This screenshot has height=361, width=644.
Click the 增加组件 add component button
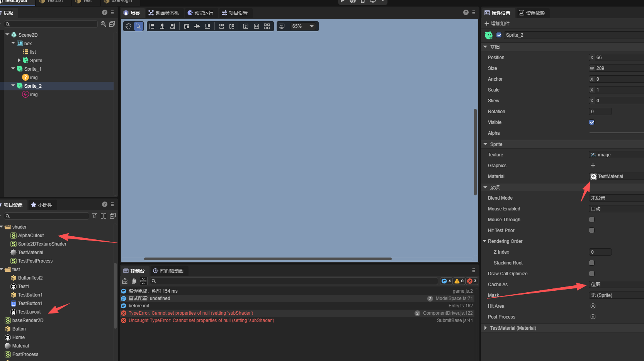[497, 24]
